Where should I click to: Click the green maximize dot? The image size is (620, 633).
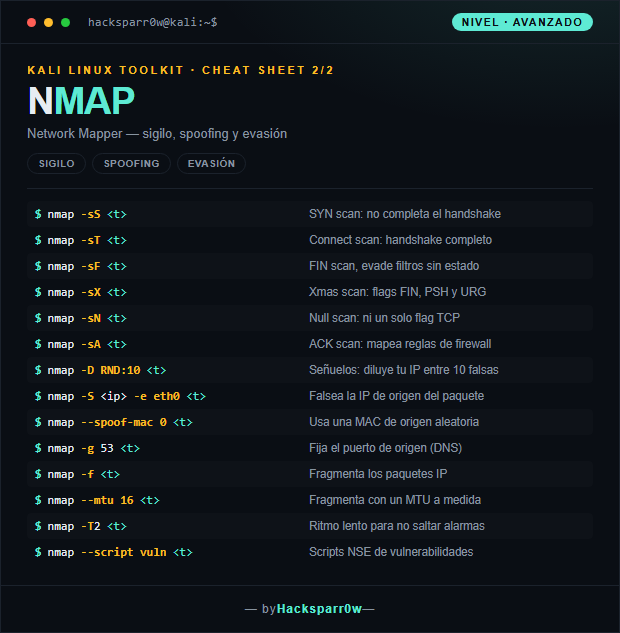pyautogui.click(x=65, y=23)
